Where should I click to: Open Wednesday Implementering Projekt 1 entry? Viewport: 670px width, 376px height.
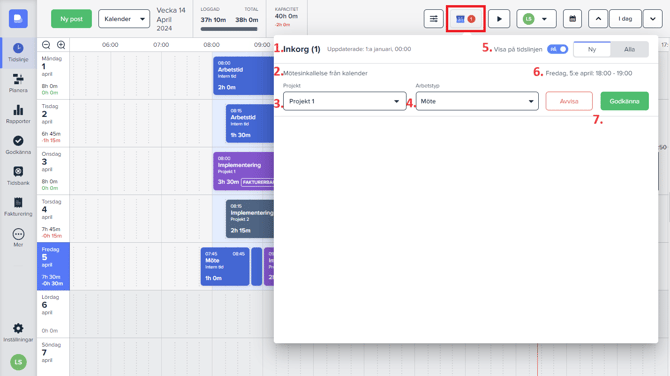click(244, 171)
